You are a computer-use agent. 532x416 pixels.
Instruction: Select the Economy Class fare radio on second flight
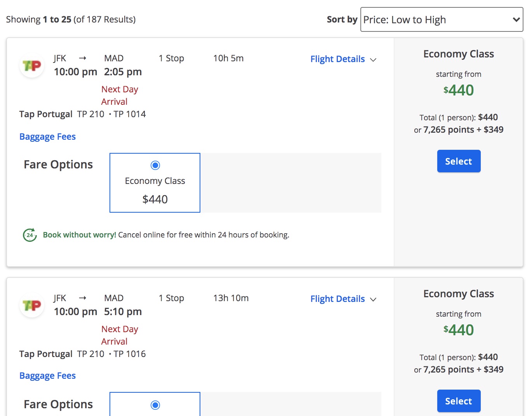pos(155,405)
